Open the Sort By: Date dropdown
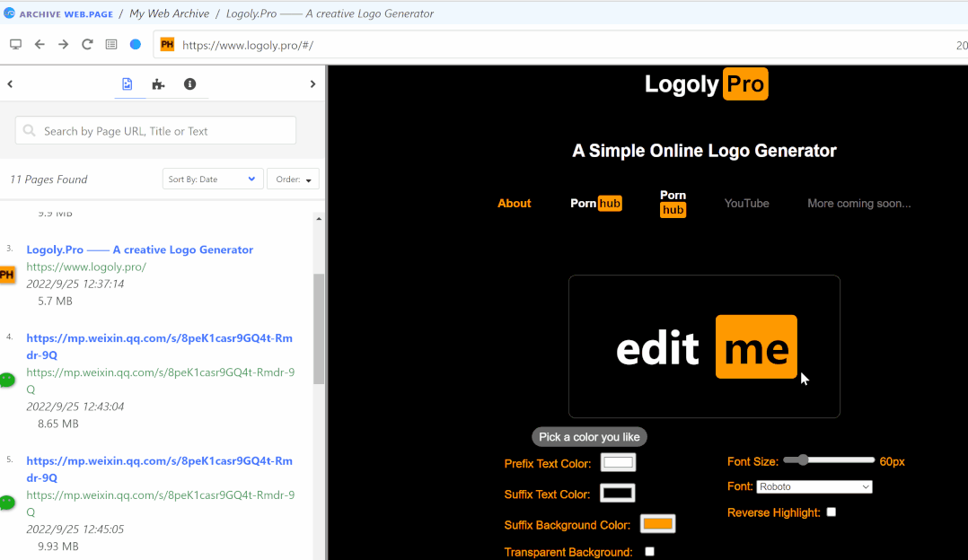This screenshot has width=968, height=560. [212, 179]
